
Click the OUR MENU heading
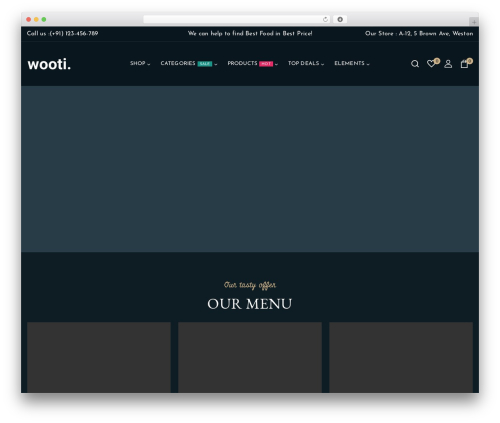[x=250, y=304]
